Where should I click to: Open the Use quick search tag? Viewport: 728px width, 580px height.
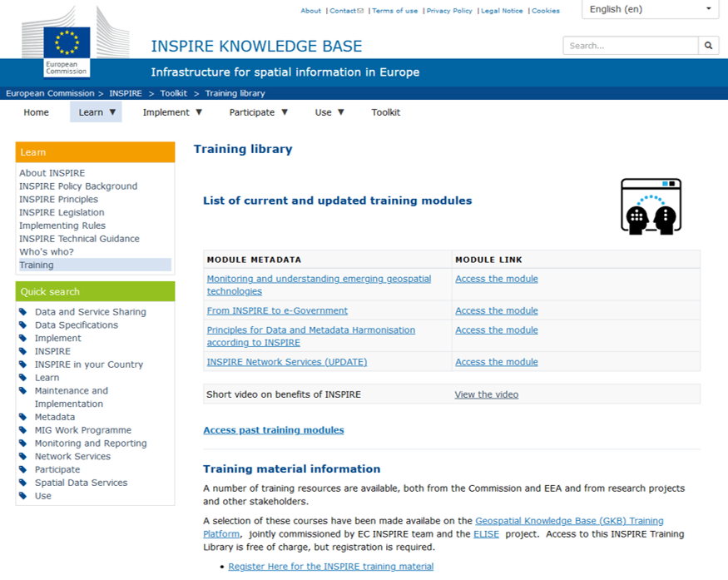[43, 495]
